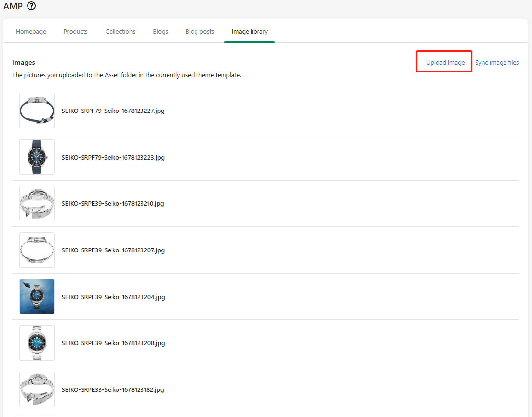The height and width of the screenshot is (417, 532).
Task: Select file name SEIKO-SRPF79-Seiko-1678123223.jpg
Action: pos(113,158)
